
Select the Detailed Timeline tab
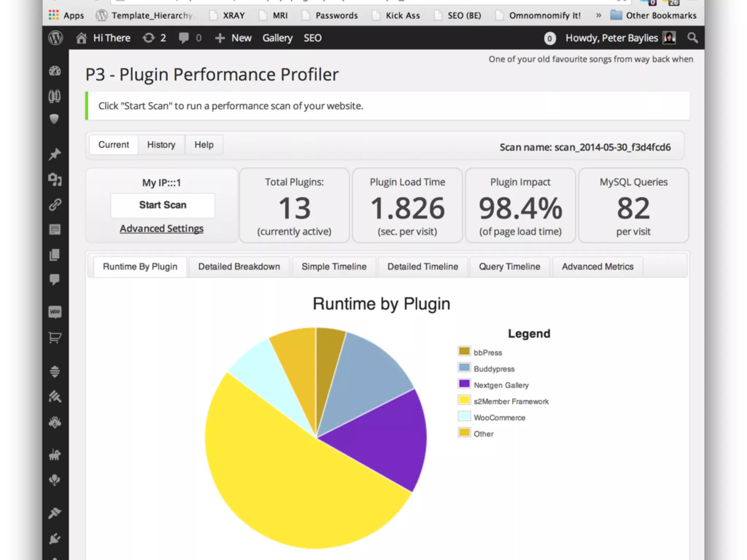(423, 267)
